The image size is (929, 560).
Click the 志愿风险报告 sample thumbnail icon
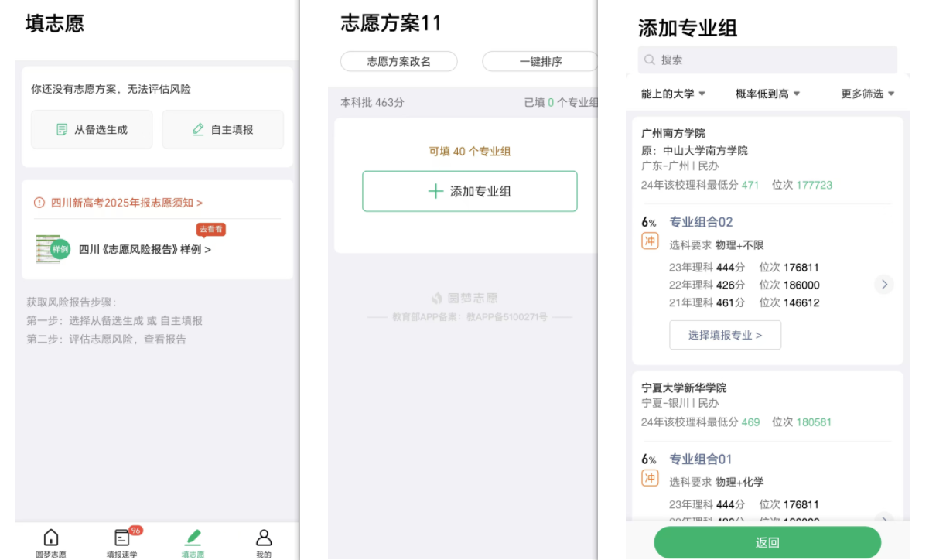(x=53, y=249)
